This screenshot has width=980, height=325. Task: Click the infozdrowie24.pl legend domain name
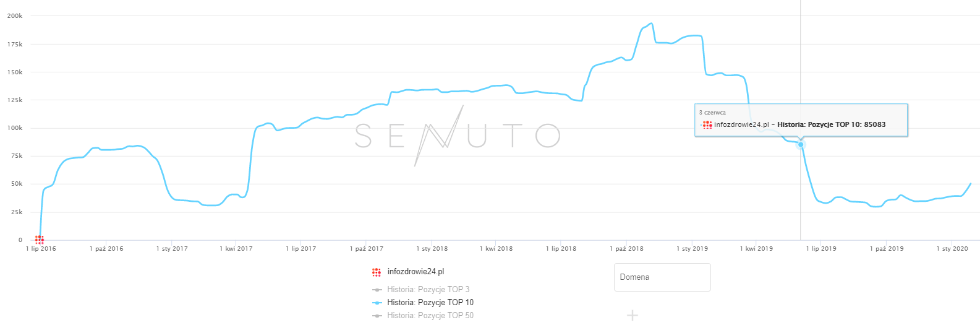[x=415, y=272]
